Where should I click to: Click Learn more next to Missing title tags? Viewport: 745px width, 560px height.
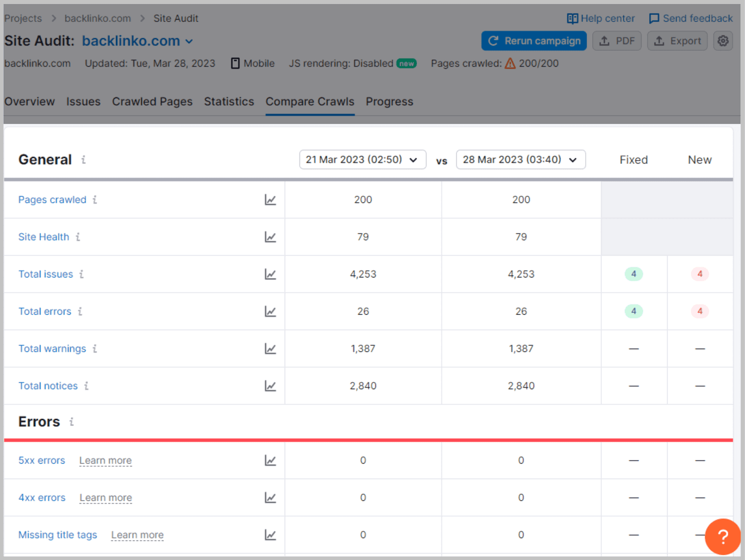137,535
